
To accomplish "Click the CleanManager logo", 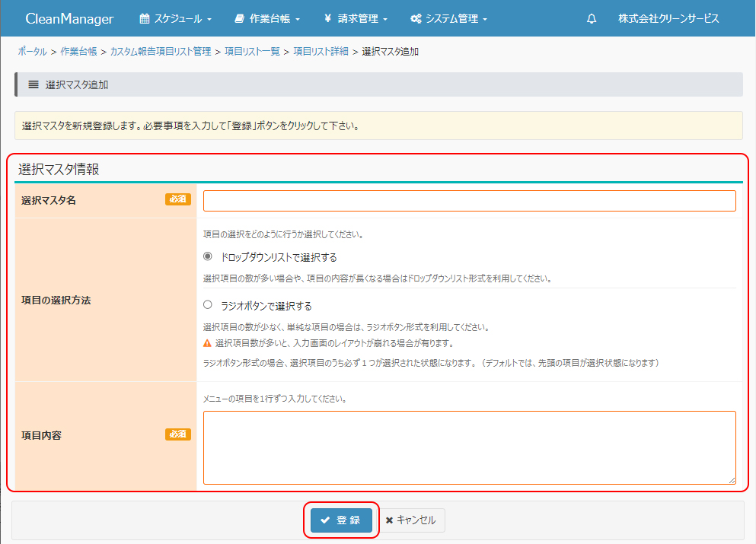I will [x=69, y=19].
